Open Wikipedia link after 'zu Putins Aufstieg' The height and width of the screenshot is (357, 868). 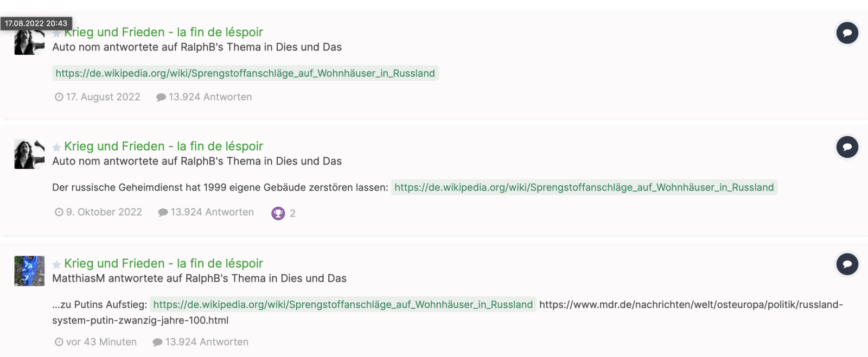coord(343,304)
